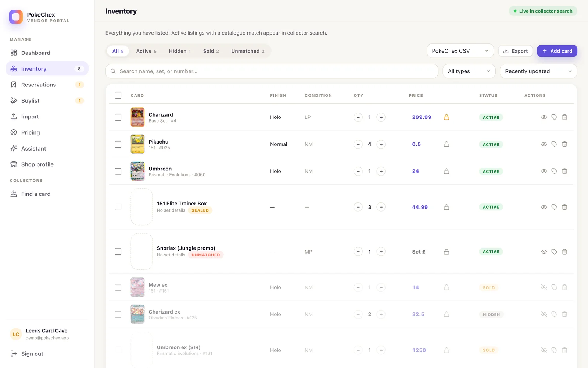This screenshot has width=588, height=368.
Task: Hide the Pikachu listing via eye icon
Action: pos(544,144)
